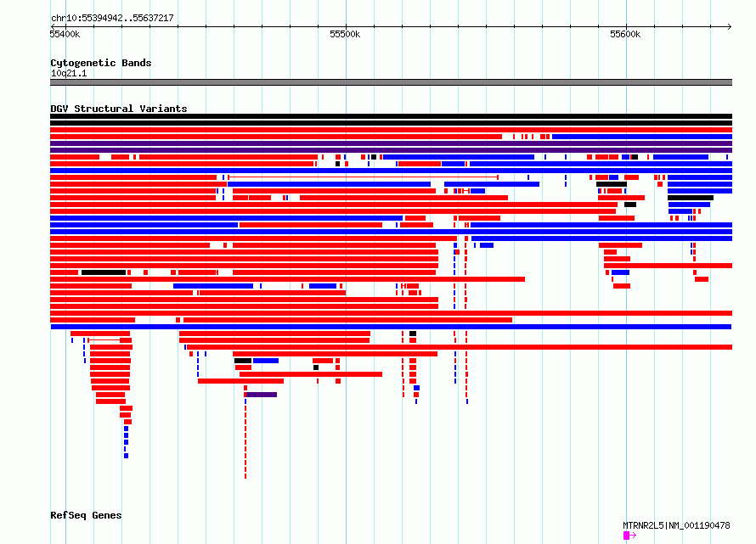The image size is (756, 544).
Task: Click the chr10:55394942..55637217 region label
Action: [112, 18]
